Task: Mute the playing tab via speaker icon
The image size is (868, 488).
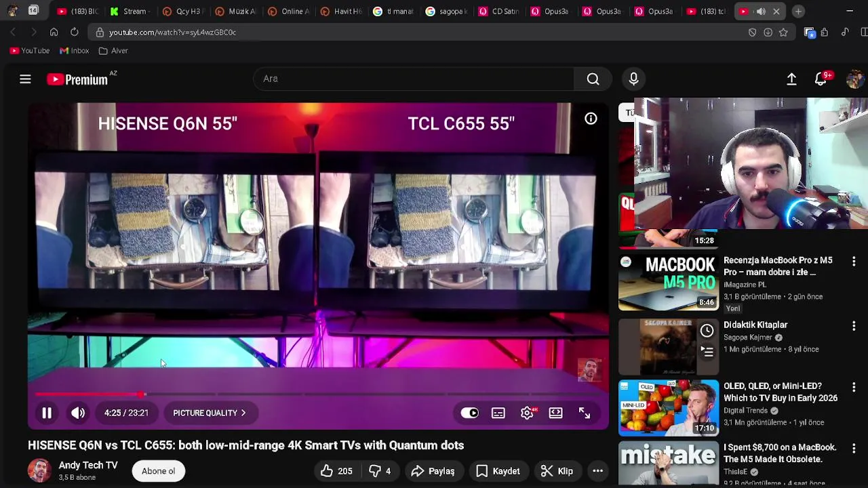Action: [x=761, y=12]
